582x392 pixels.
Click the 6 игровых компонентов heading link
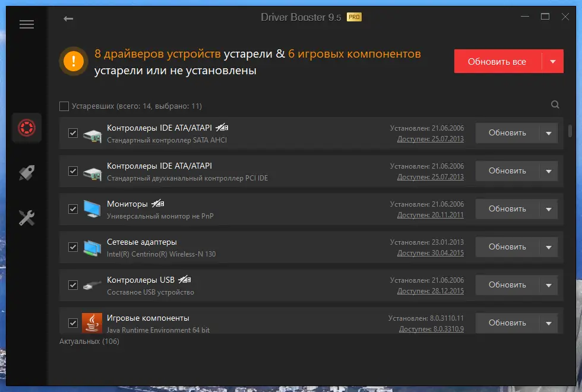click(x=355, y=54)
